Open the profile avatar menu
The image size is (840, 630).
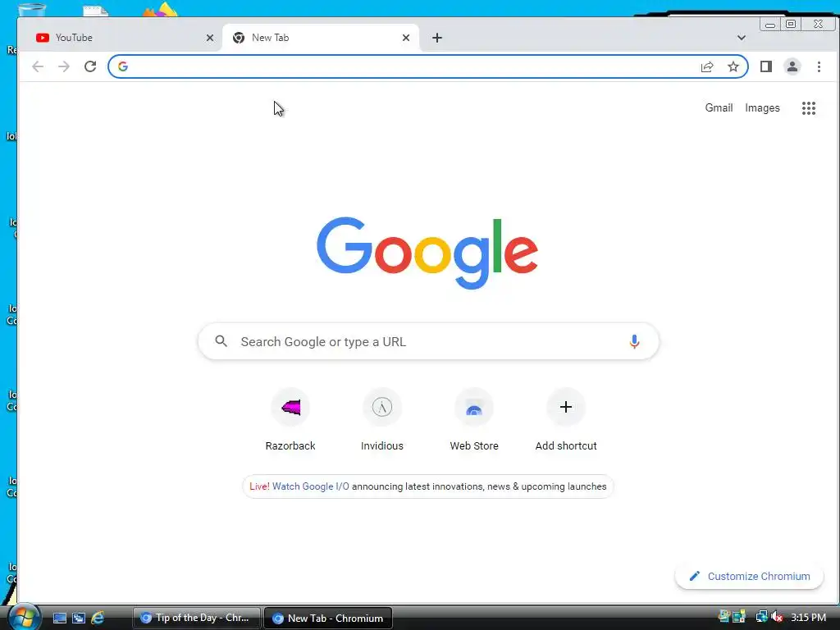(792, 66)
